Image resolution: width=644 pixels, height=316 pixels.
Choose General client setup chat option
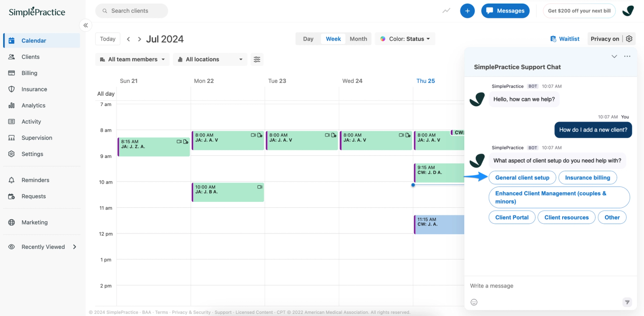(x=522, y=178)
